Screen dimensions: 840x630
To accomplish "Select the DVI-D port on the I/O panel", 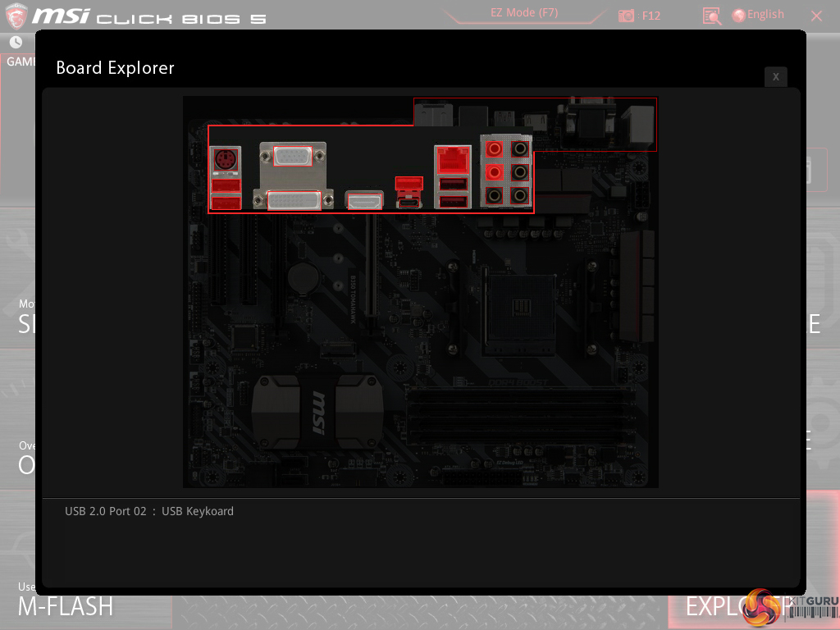I will tap(294, 201).
